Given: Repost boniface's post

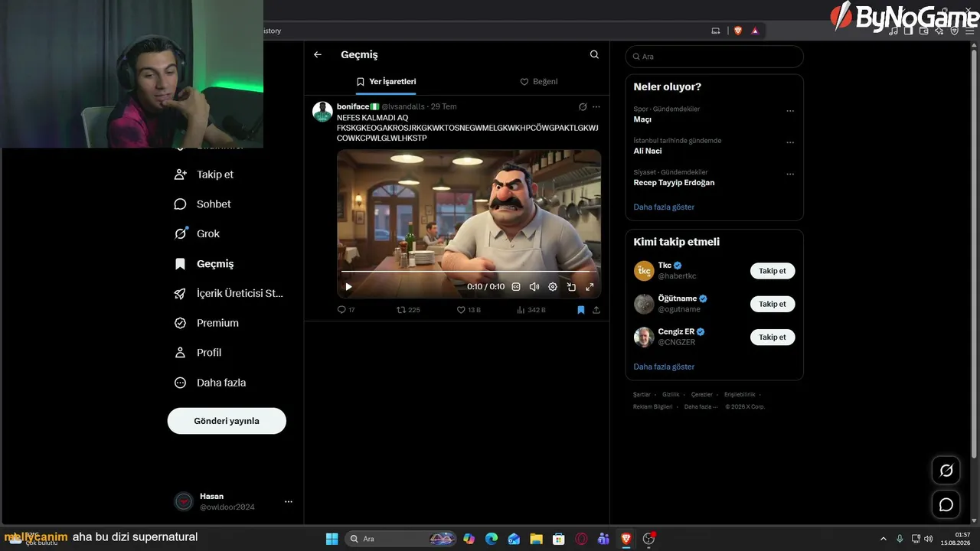Looking at the screenshot, I should pyautogui.click(x=408, y=310).
